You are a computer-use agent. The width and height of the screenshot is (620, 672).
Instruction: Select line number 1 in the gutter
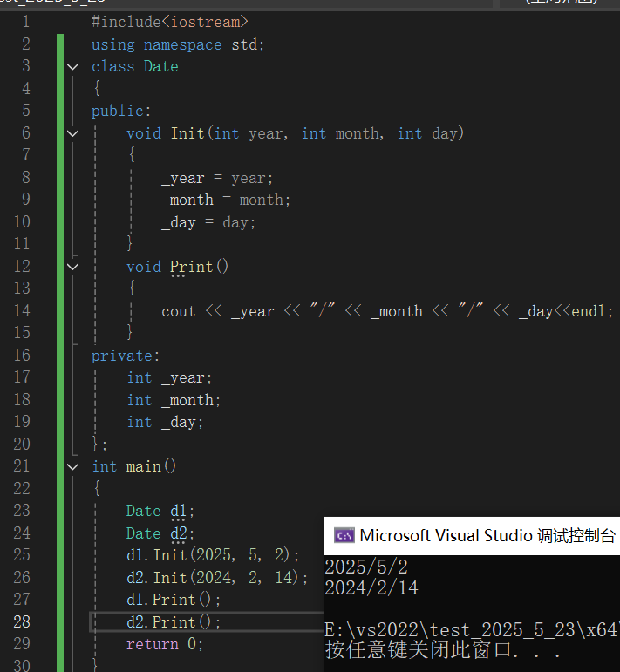coord(26,22)
